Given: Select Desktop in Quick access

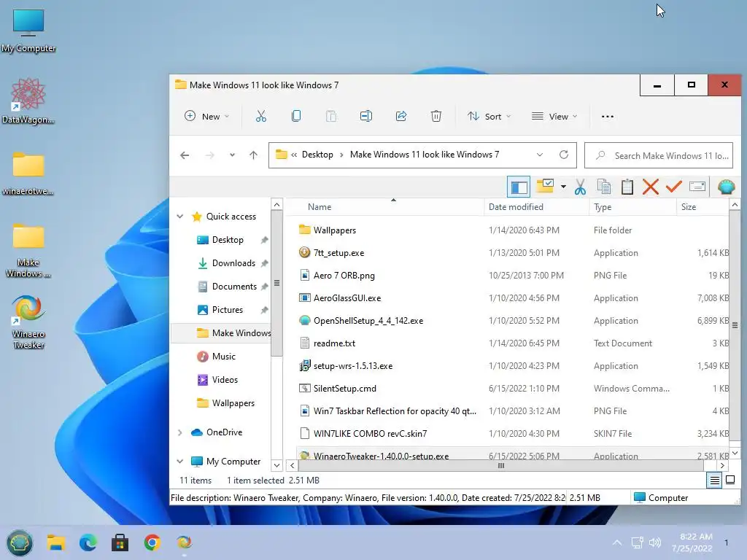Looking at the screenshot, I should click(x=228, y=240).
